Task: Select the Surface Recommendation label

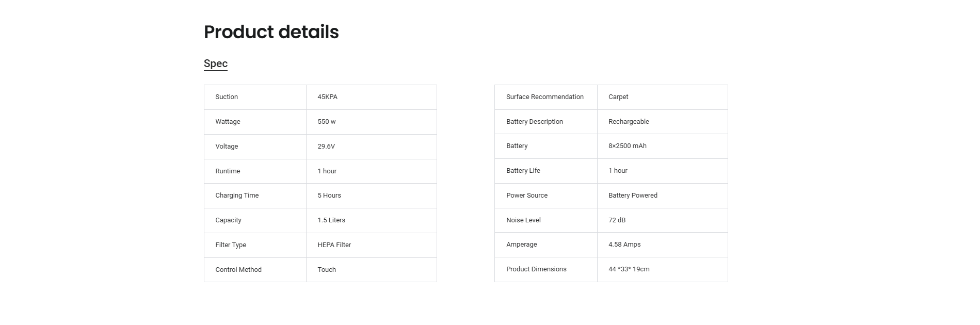Action: tap(545, 97)
